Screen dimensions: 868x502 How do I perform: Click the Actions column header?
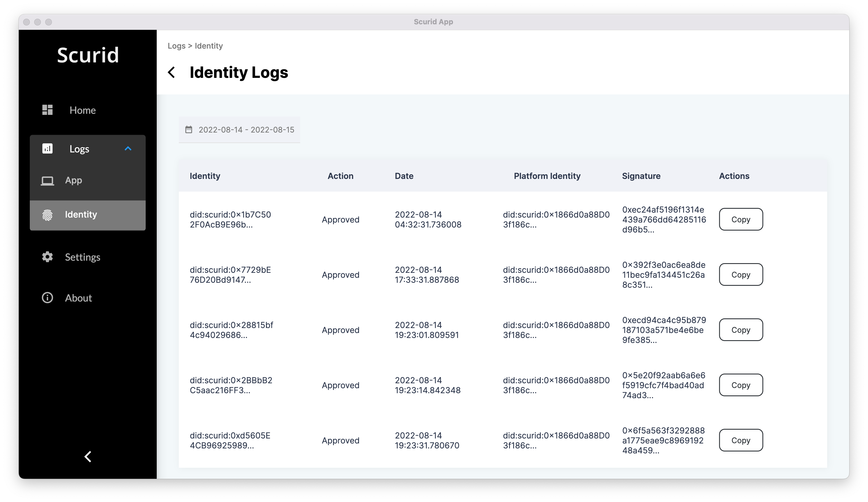pos(734,176)
